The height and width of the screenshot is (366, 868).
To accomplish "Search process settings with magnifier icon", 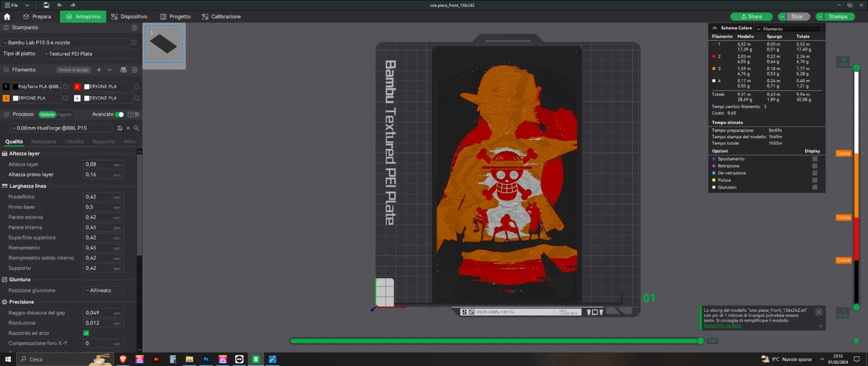I will coord(136,129).
